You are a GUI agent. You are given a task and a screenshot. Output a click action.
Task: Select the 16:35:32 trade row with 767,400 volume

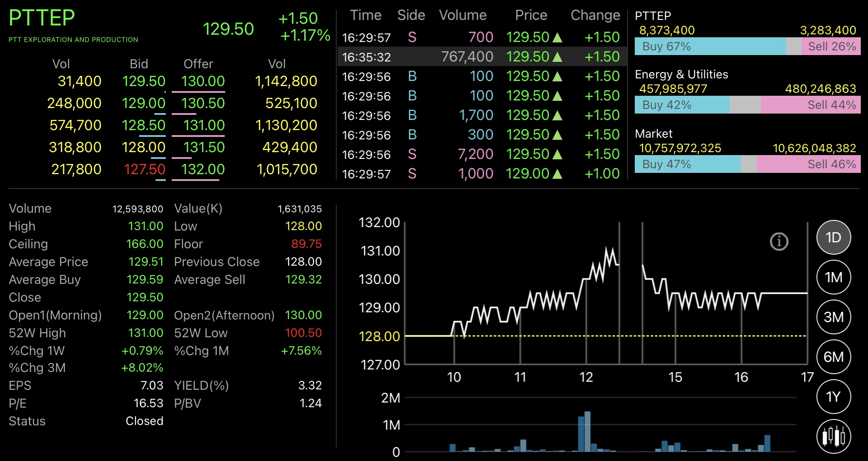[x=482, y=56]
